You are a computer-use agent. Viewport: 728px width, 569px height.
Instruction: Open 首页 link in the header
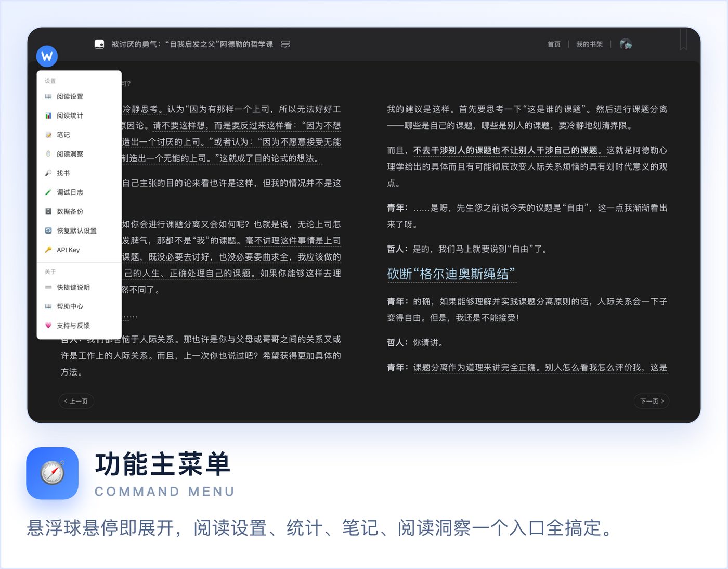[x=554, y=44]
